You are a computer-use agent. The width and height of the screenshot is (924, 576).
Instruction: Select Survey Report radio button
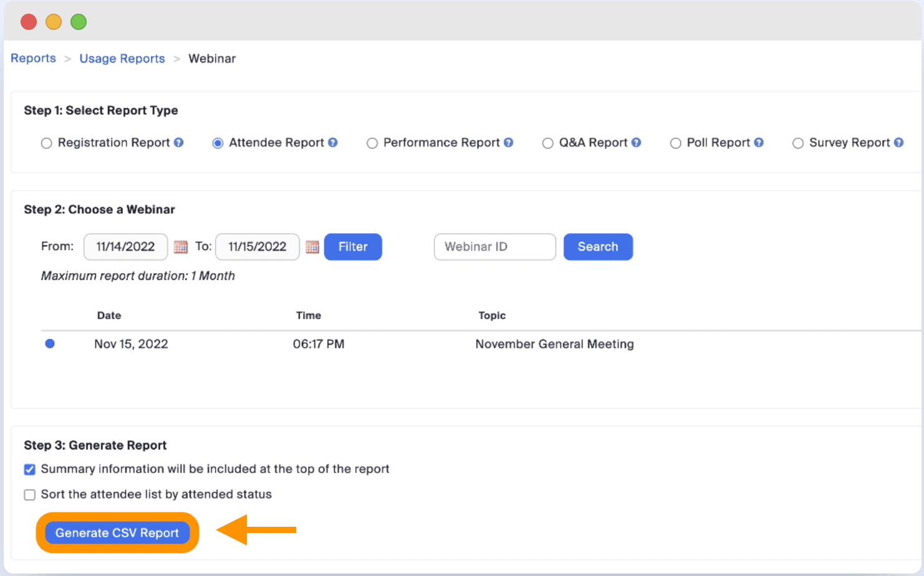(x=797, y=143)
